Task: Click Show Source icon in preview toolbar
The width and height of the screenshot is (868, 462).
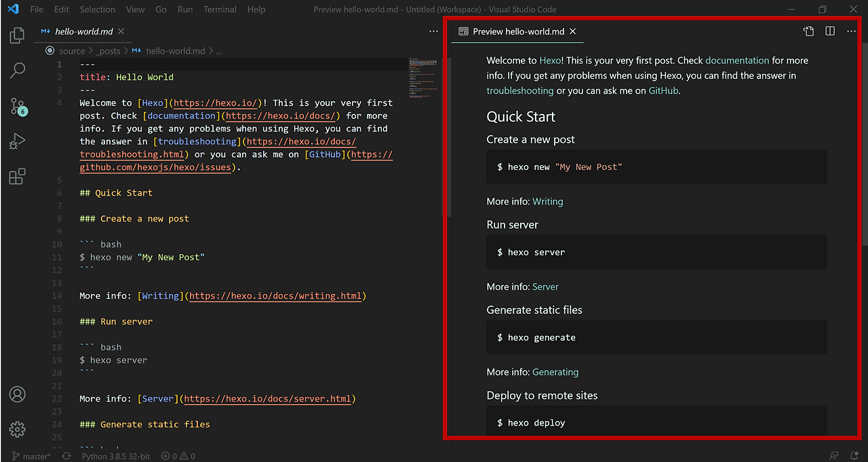Action: click(x=808, y=31)
